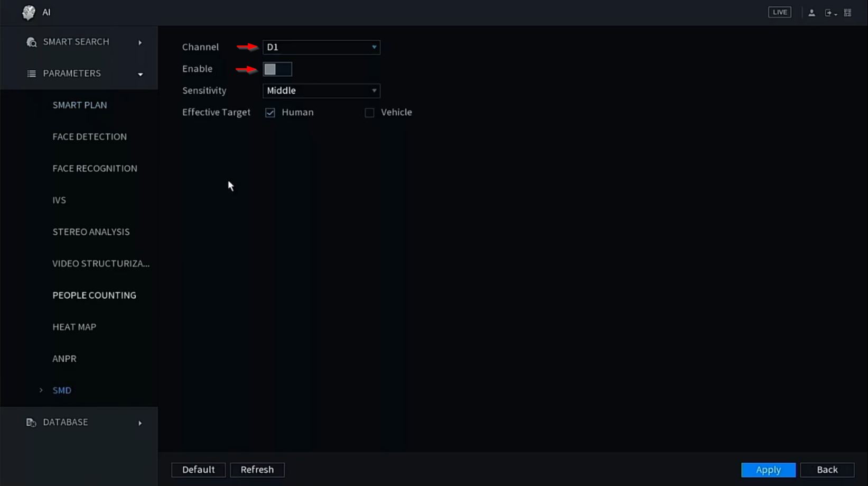Click the Smart Search magnifier icon
The height and width of the screenshot is (486, 868).
click(x=31, y=42)
